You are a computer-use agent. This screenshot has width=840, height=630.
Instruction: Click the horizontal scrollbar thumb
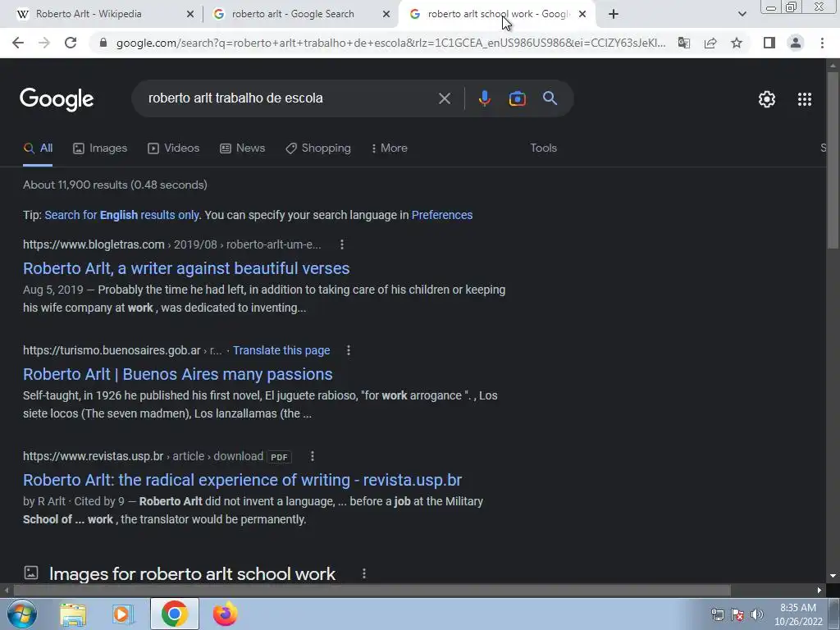tap(372, 591)
